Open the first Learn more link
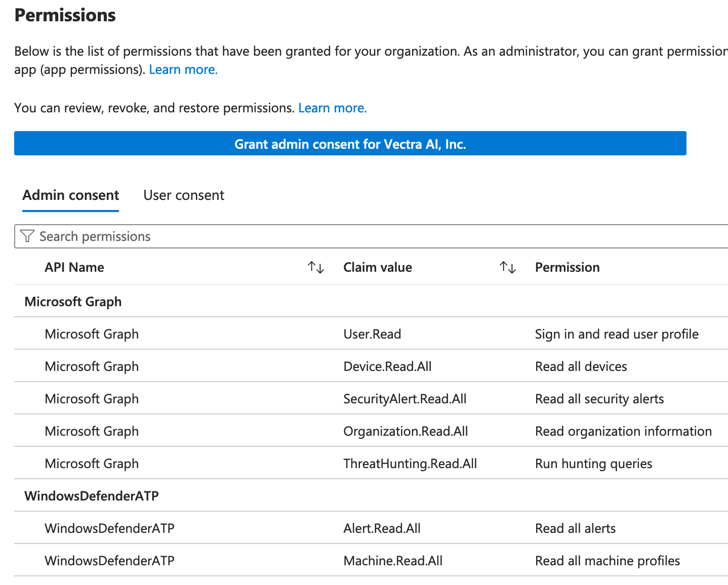 [183, 69]
